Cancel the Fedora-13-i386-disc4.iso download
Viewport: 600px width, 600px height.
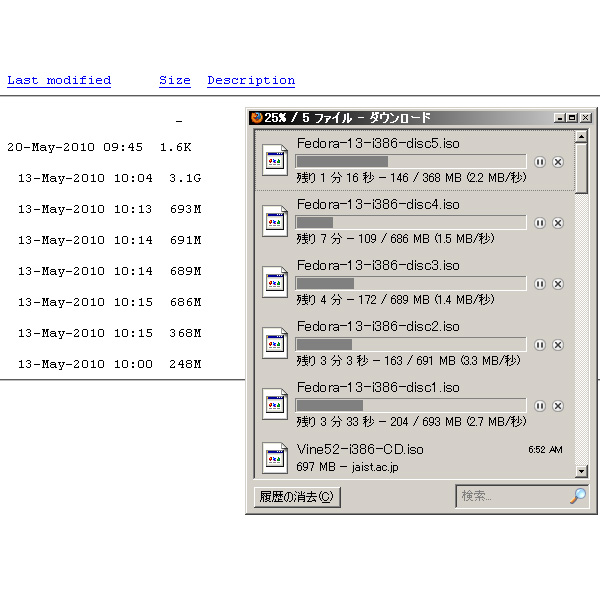coord(558,223)
